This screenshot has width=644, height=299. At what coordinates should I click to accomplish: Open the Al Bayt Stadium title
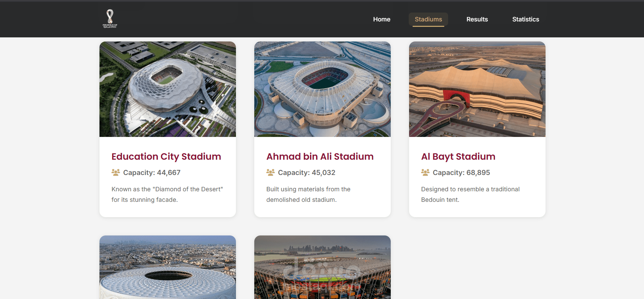(458, 157)
